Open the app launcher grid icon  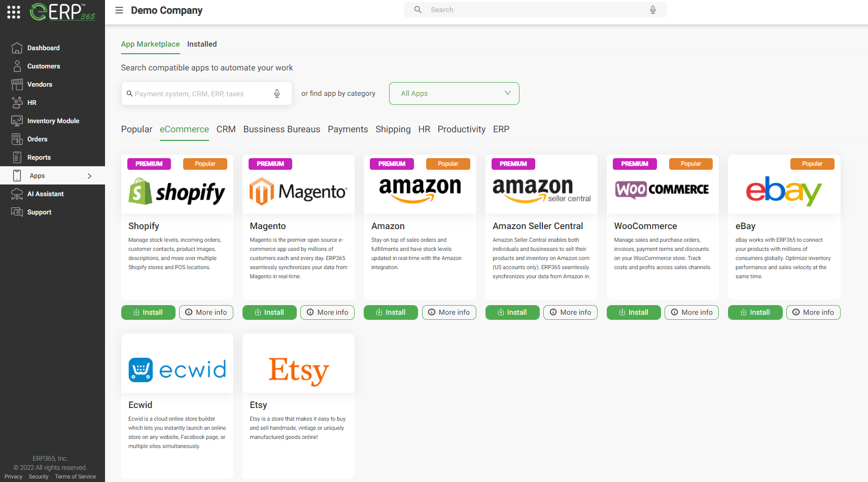pos(14,12)
